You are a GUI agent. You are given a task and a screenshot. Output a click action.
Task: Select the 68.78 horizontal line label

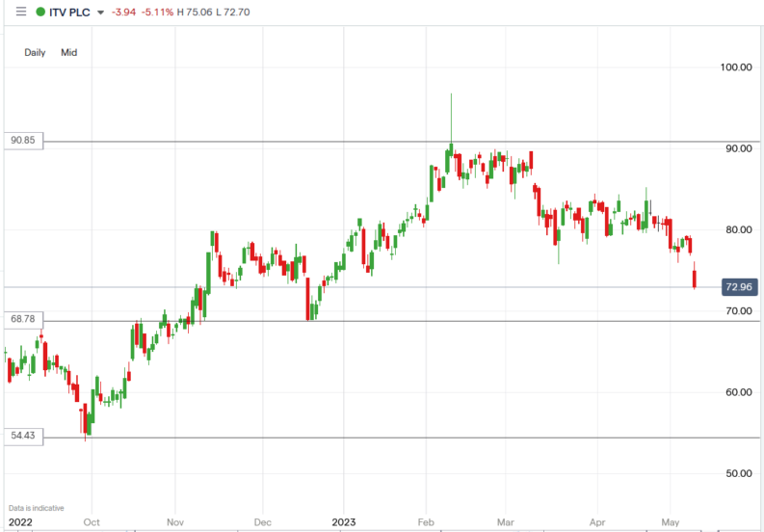[x=23, y=319]
